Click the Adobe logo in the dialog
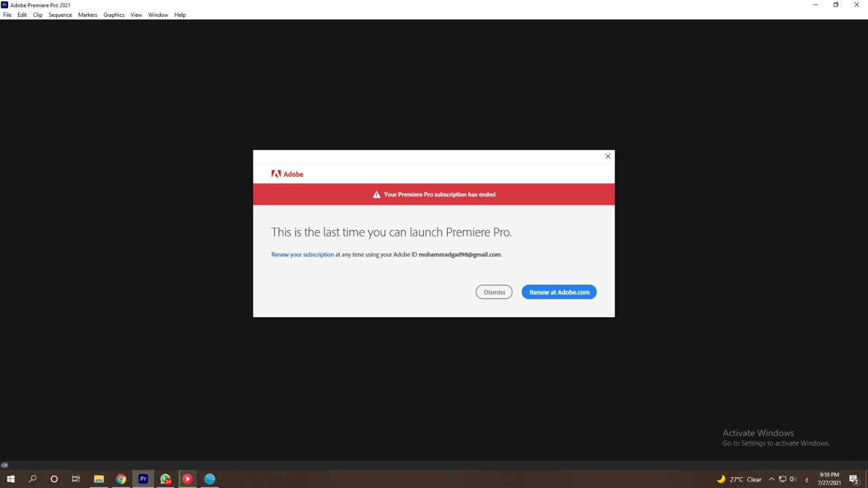The width and height of the screenshot is (868, 488). pyautogui.click(x=288, y=174)
